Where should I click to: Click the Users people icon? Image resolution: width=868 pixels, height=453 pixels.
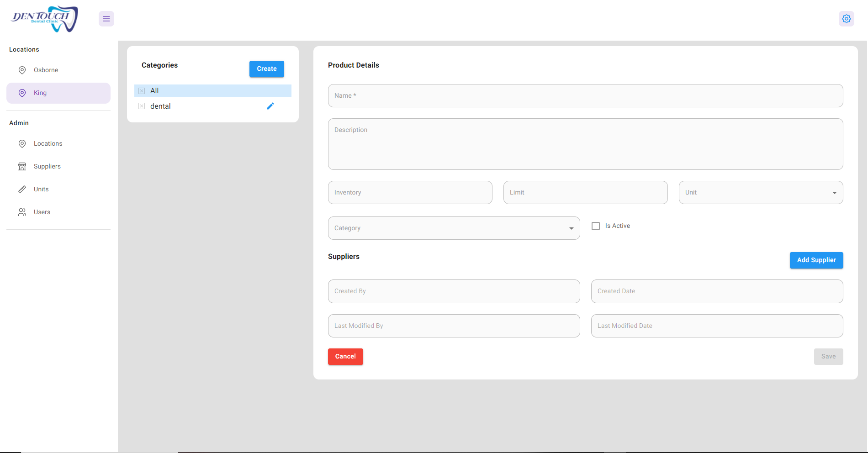click(x=22, y=212)
